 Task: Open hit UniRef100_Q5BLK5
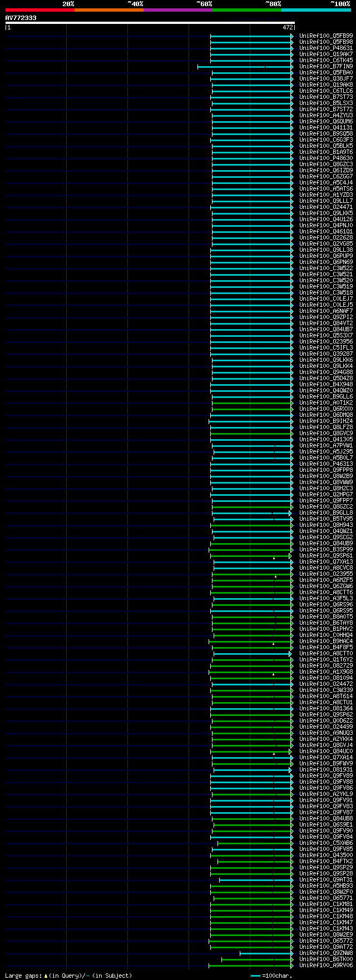[x=326, y=146]
